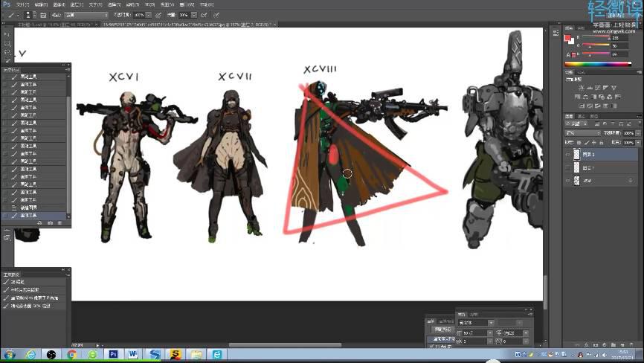Toggle layer filtering switch in Layers panel
This screenshot has height=363, width=644.
click(x=639, y=123)
